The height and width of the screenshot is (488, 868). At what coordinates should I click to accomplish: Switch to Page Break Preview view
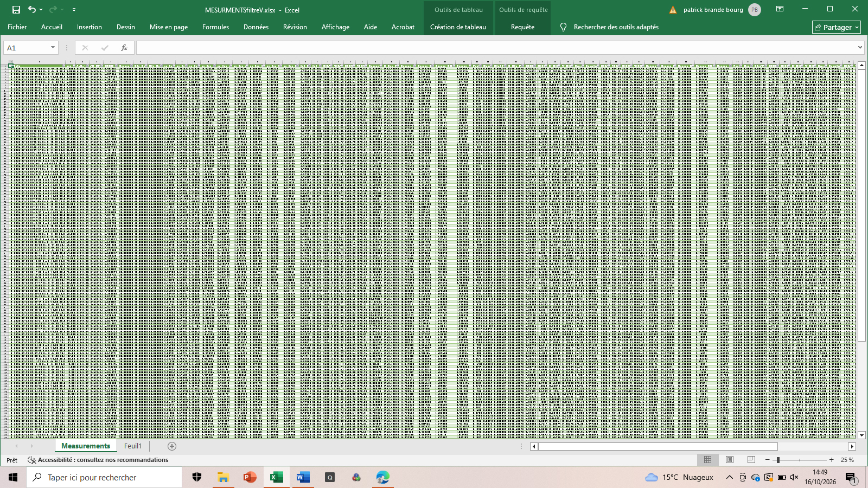click(x=751, y=460)
